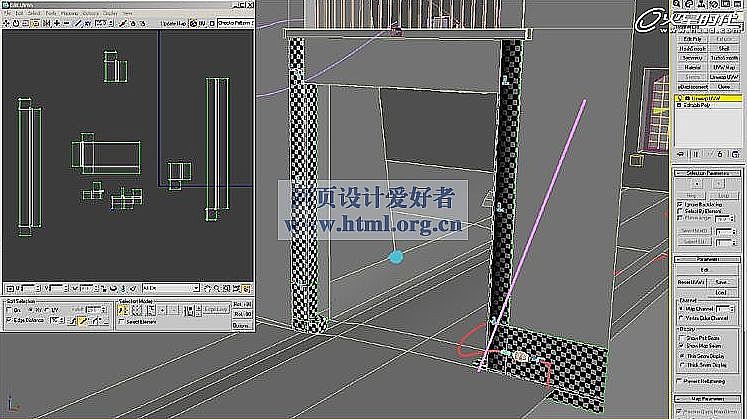747x419 pixels.
Task: Click the highlighted soft selection falloff curve icon
Action: (82, 321)
